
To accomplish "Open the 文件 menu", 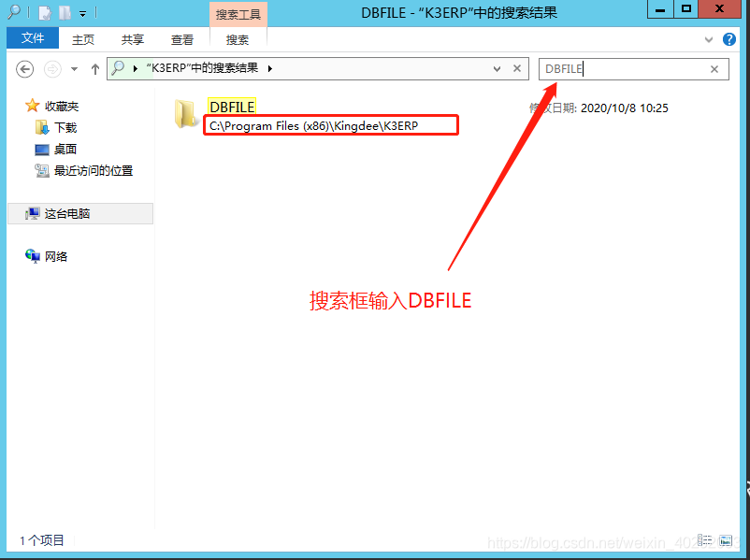I will click(33, 38).
